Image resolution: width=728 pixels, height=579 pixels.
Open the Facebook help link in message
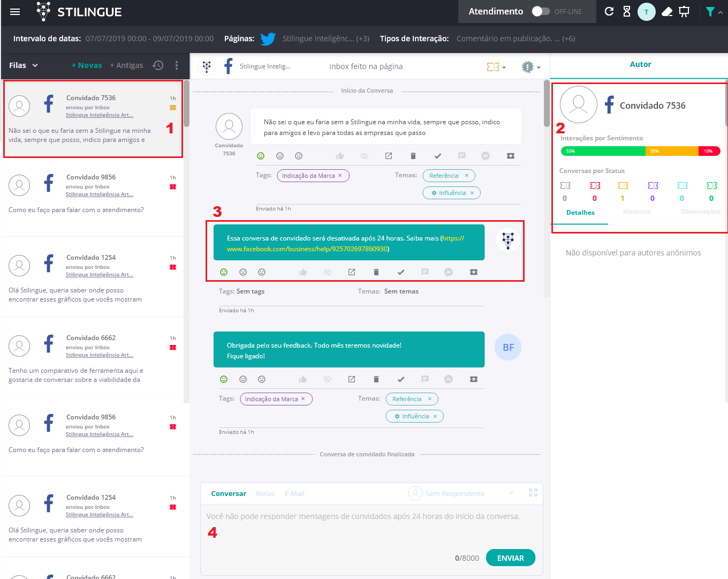coord(345,244)
